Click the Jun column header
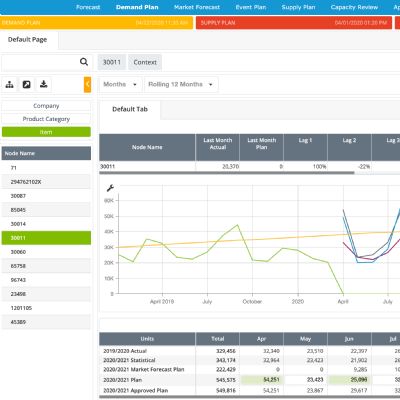 (x=350, y=339)
